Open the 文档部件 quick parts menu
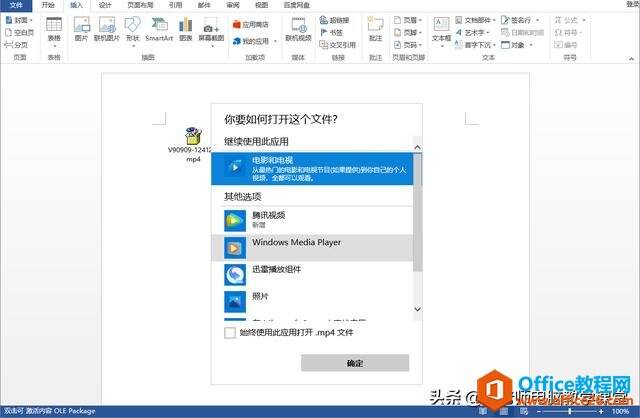This screenshot has height=418, width=640. (x=476, y=20)
